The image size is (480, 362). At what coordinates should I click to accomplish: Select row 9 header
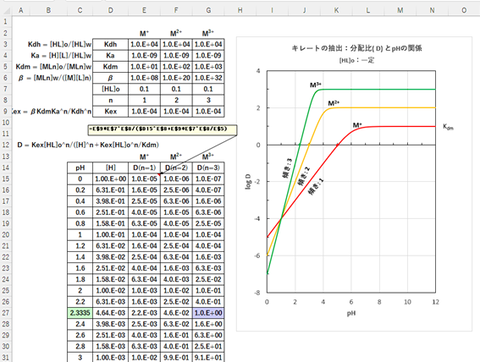tap(6, 111)
